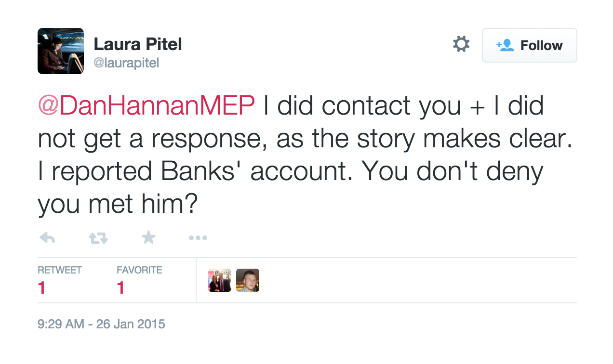Open the 9:29 AM timestamp permalink

tap(61, 324)
